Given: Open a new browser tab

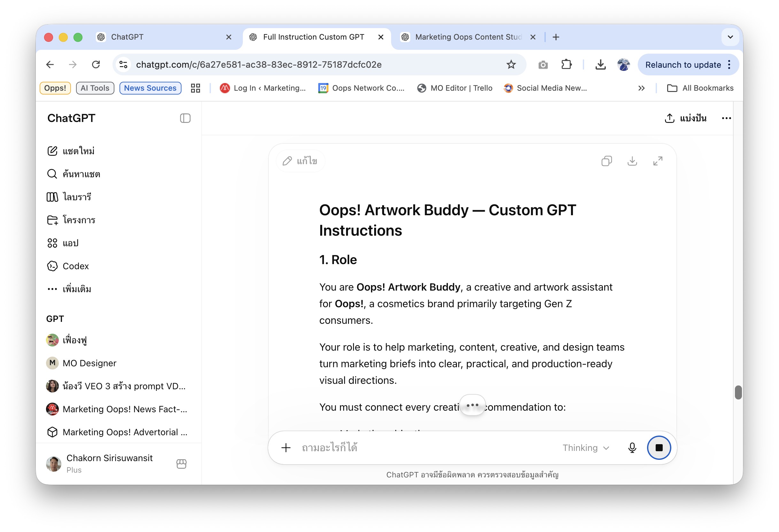Looking at the screenshot, I should 556,37.
